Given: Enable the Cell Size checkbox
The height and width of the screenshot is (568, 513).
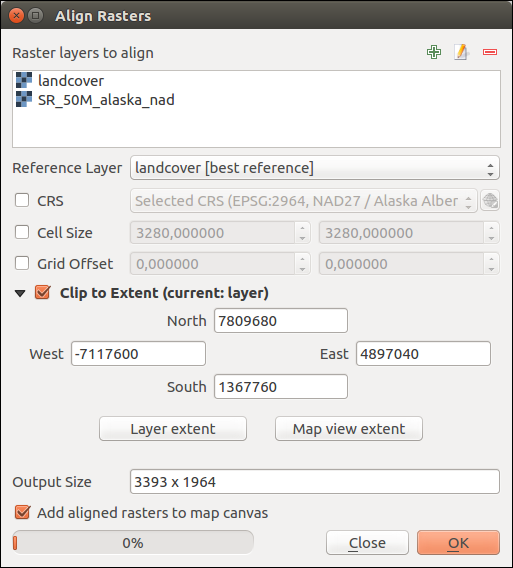Looking at the screenshot, I should tap(22, 232).
